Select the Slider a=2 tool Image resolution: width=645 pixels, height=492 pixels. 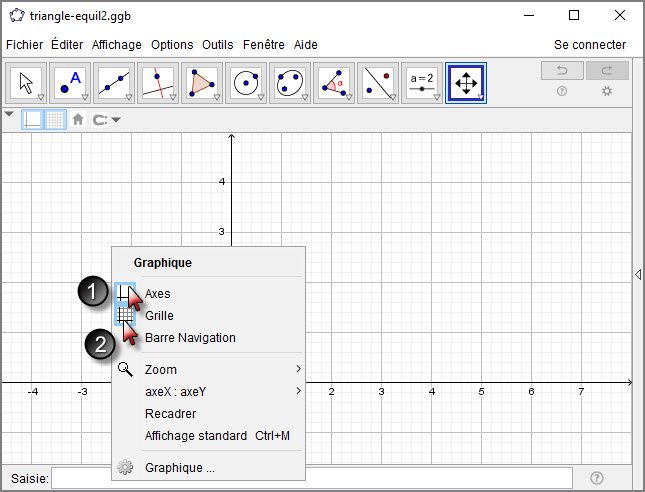422,83
